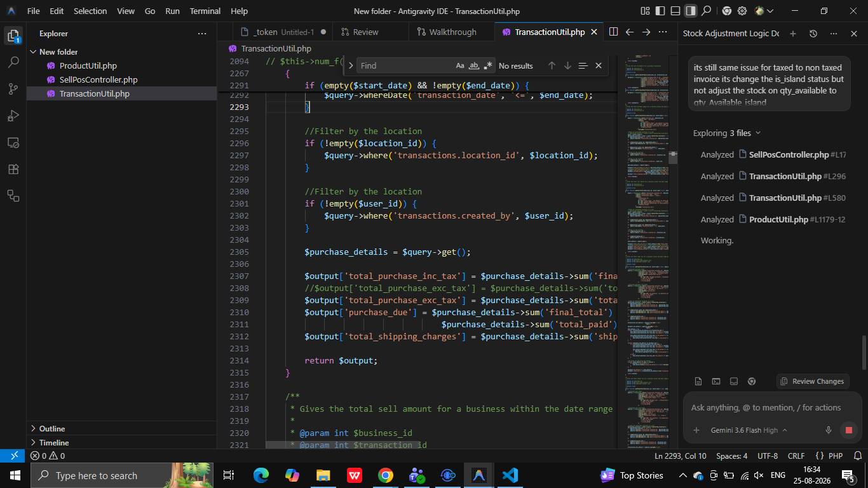
Task: Open the Search view in activity bar
Action: [x=13, y=62]
